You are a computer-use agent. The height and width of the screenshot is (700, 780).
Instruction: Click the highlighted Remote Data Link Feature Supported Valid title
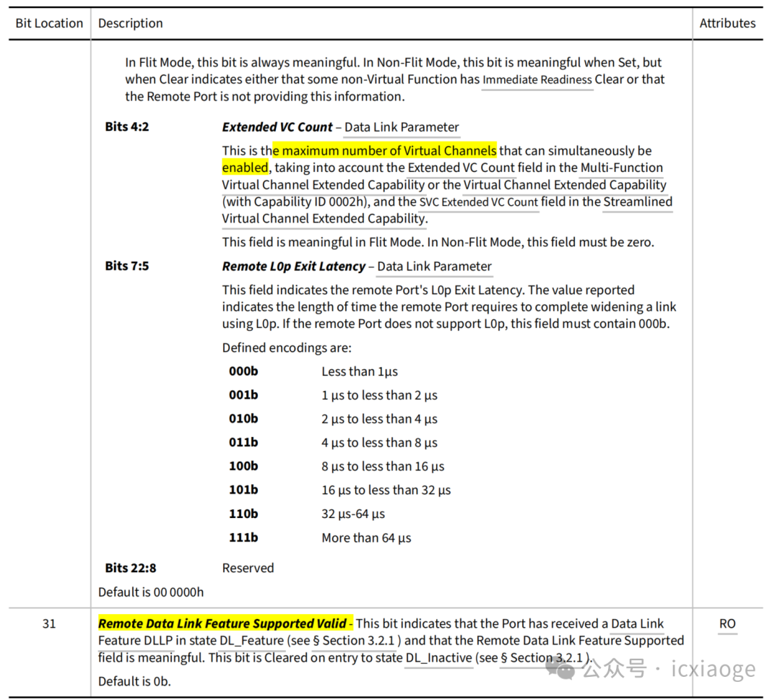[x=222, y=624]
